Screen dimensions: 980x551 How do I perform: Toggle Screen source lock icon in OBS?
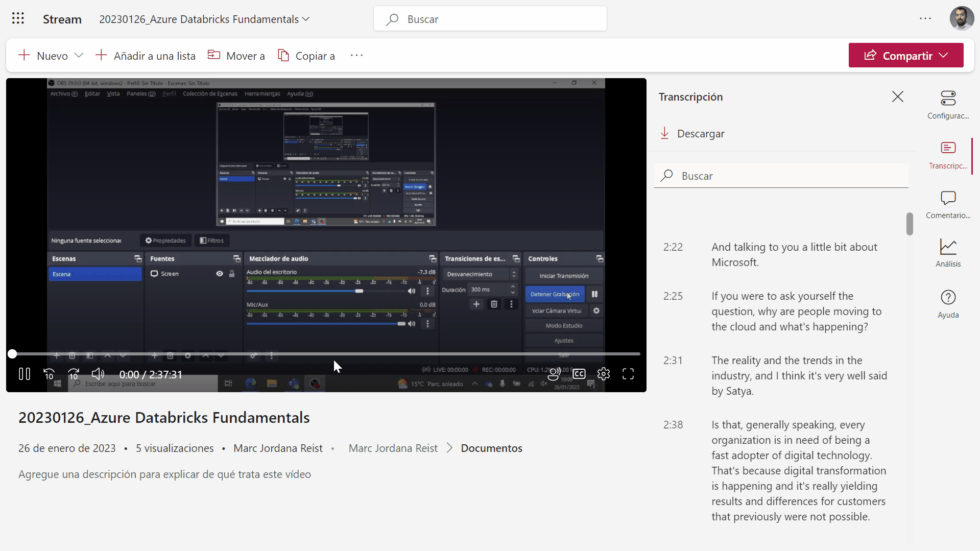tap(232, 274)
